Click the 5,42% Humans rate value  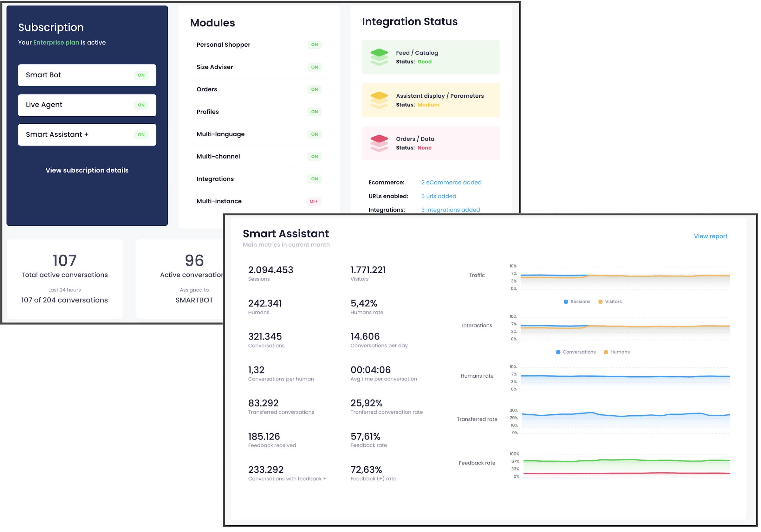pos(364,303)
